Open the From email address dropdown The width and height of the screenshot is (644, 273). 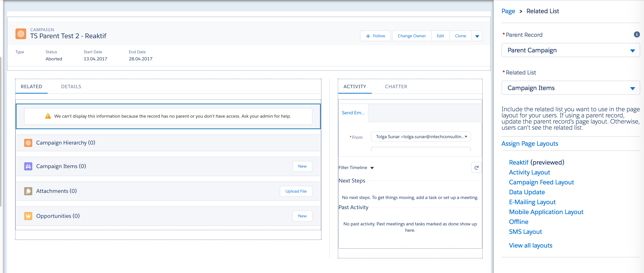pos(421,137)
